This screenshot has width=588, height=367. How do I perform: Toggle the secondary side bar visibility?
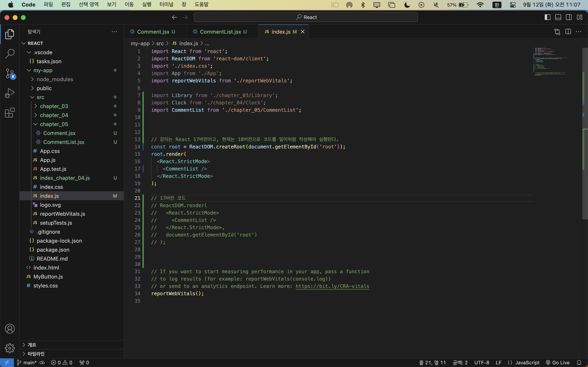(x=569, y=17)
